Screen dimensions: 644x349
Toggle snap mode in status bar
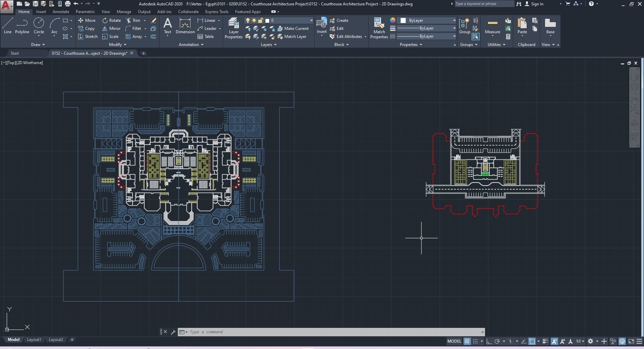point(475,341)
